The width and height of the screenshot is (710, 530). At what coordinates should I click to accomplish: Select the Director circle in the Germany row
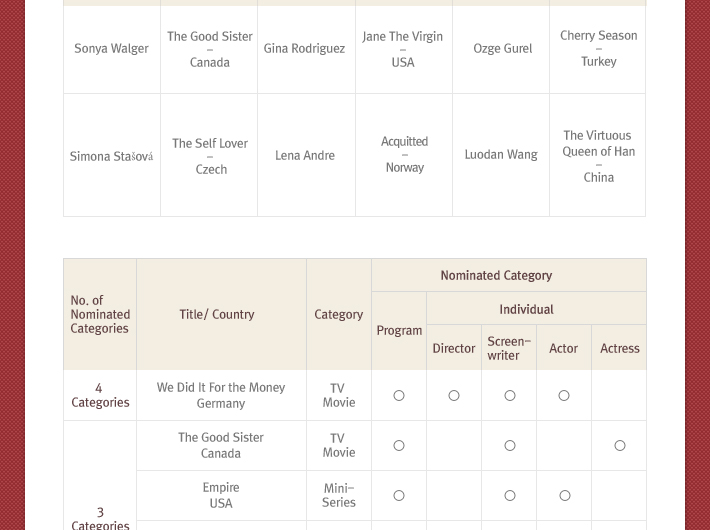[454, 396]
